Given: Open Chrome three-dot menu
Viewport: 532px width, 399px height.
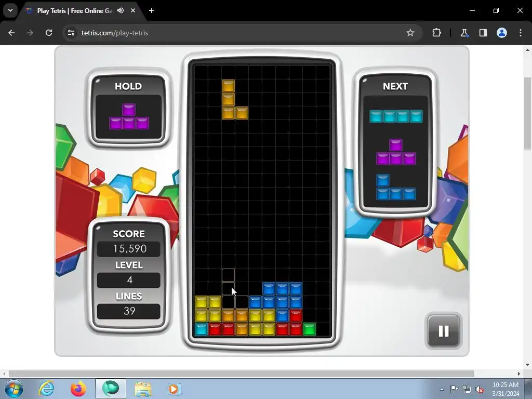Looking at the screenshot, I should click(521, 33).
